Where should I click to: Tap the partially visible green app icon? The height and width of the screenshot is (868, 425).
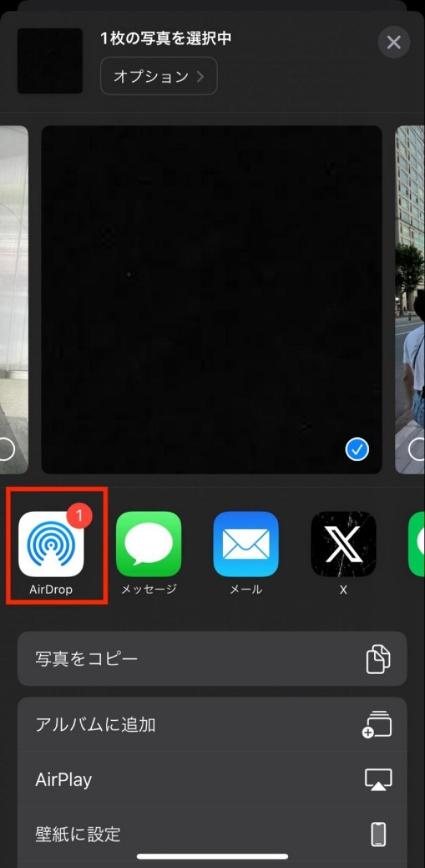pos(417,544)
